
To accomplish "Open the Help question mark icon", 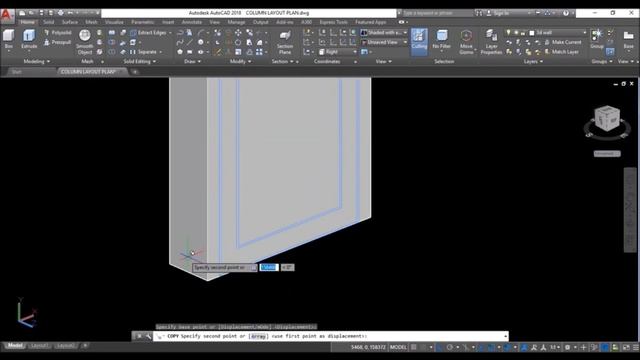I will click(566, 13).
